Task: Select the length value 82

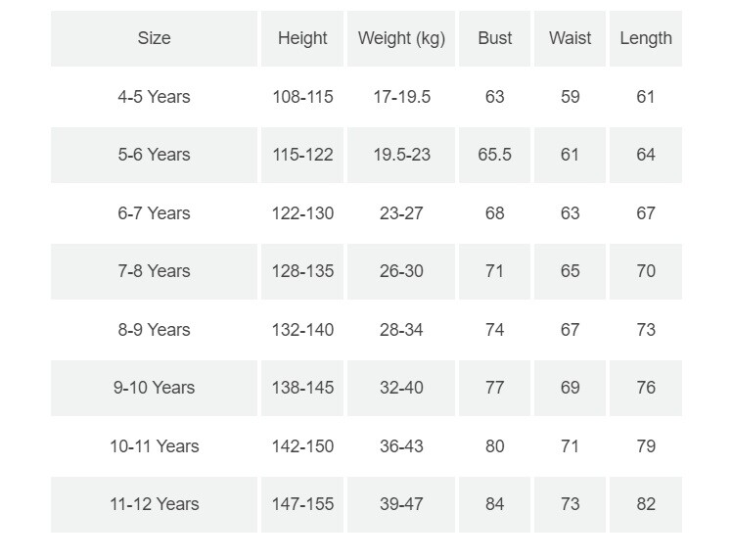Action: coord(646,504)
